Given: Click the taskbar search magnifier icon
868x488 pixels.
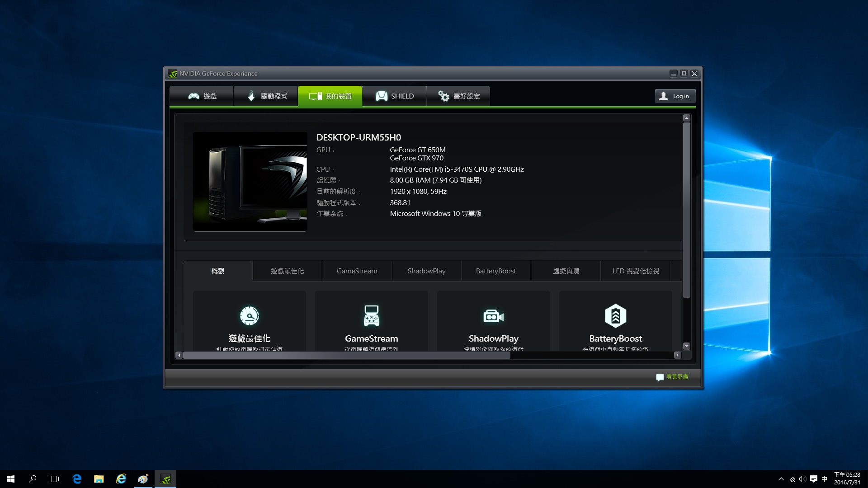Looking at the screenshot, I should 33,479.
